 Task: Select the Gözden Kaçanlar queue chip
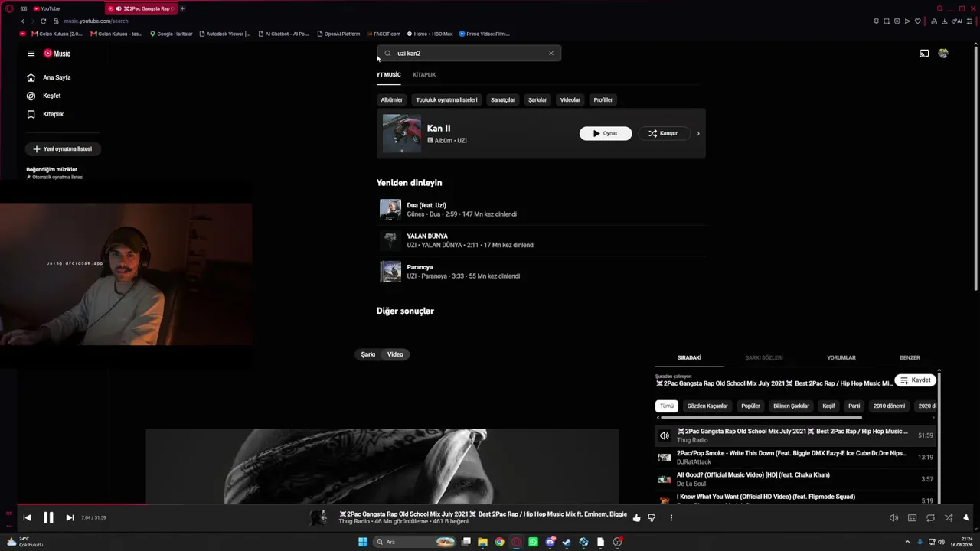[x=707, y=406]
